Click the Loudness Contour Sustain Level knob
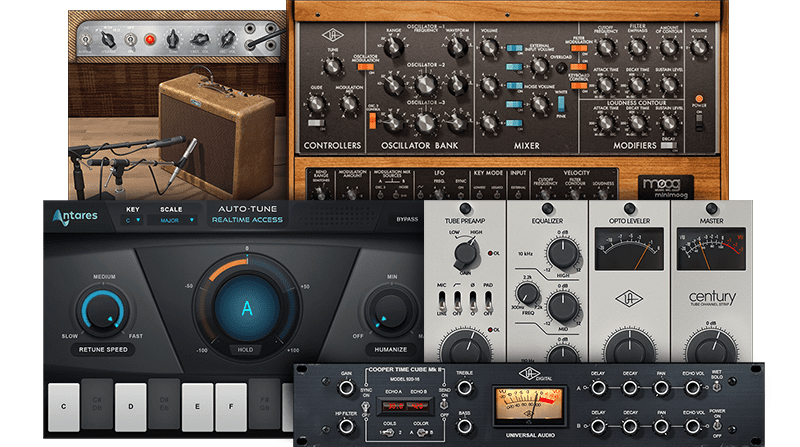Image resolution: width=800 pixels, height=447 pixels. (x=668, y=122)
